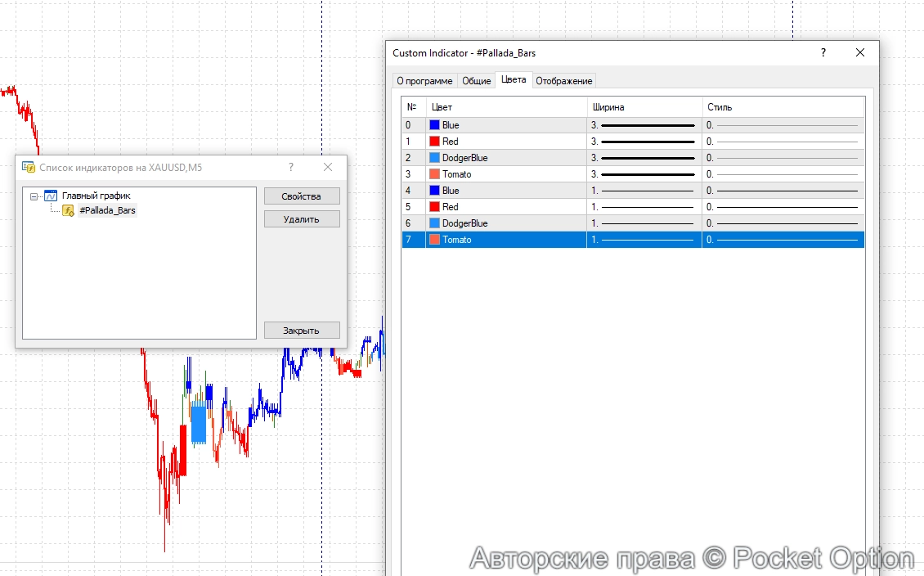Select #Pallada_Bars in the indicator list
Viewport: 924px width, 576px height.
pos(107,210)
